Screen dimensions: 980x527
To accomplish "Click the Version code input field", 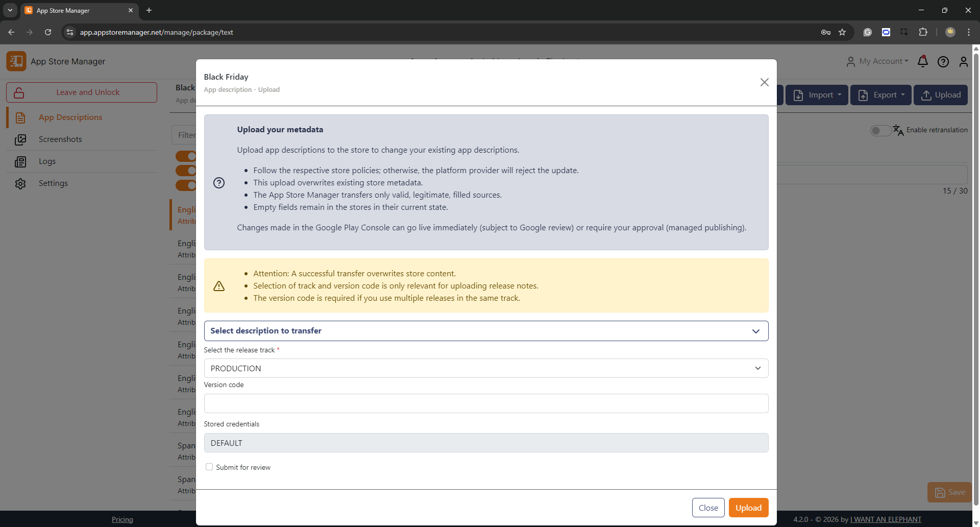I will (486, 403).
